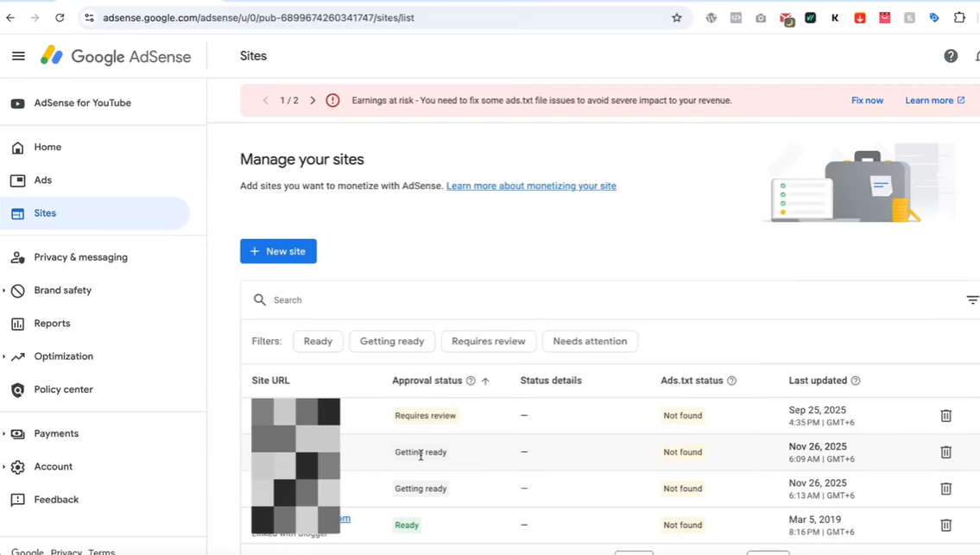Delete the site updated 6:09 AM Nov 26
The image size is (980, 555).
coord(946,452)
